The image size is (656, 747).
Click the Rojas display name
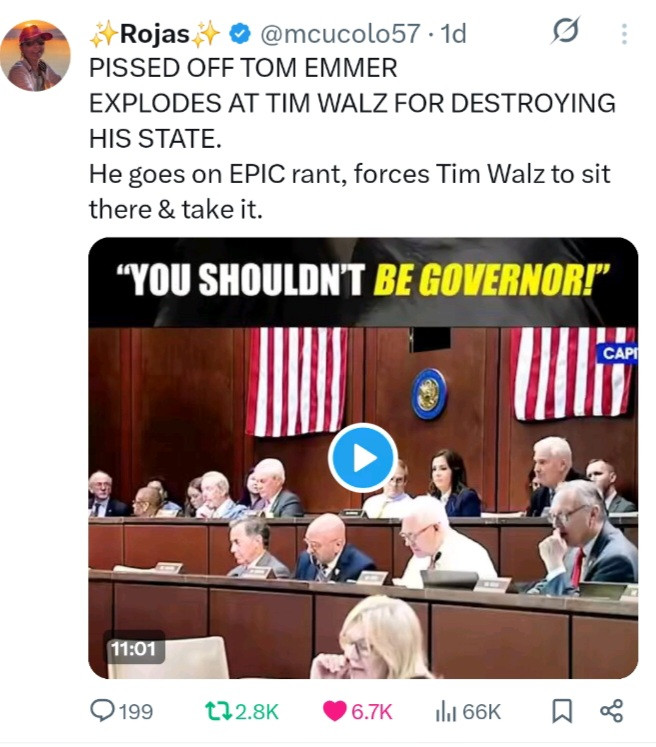point(155,34)
